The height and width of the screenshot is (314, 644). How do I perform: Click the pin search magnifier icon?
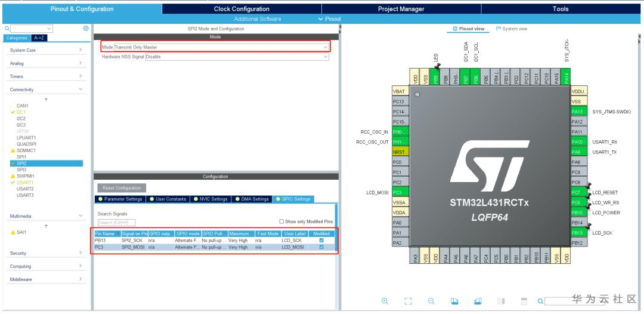click(x=540, y=301)
